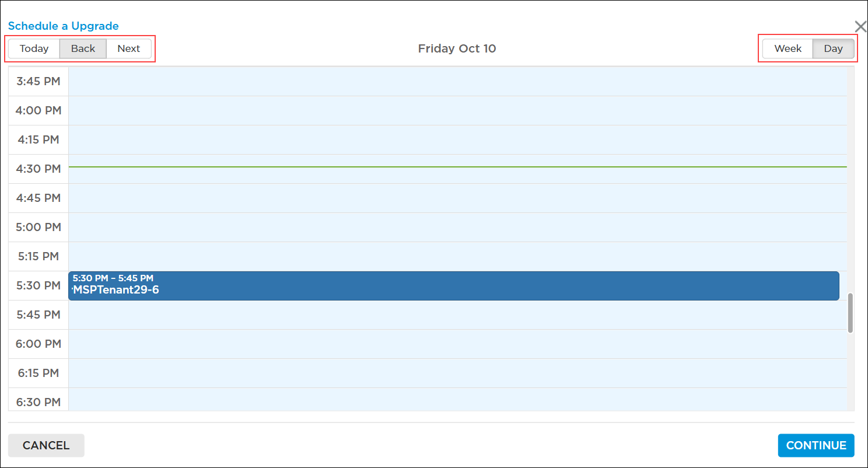Viewport: 868px width, 468px height.
Task: Close the Schedule a Upgrade dialog
Action: (860, 26)
